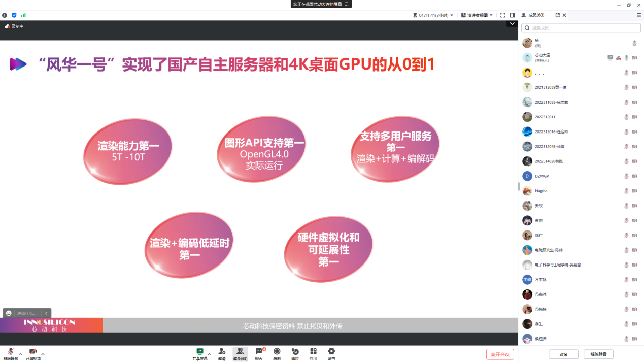Turn on video (开启视频)
The width and height of the screenshot is (644, 363).
(33, 354)
